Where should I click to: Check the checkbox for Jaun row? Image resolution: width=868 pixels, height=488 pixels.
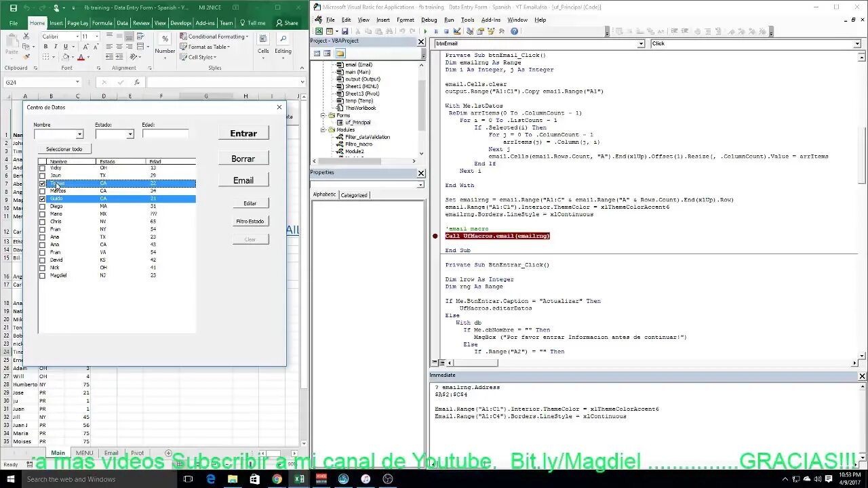pos(42,176)
